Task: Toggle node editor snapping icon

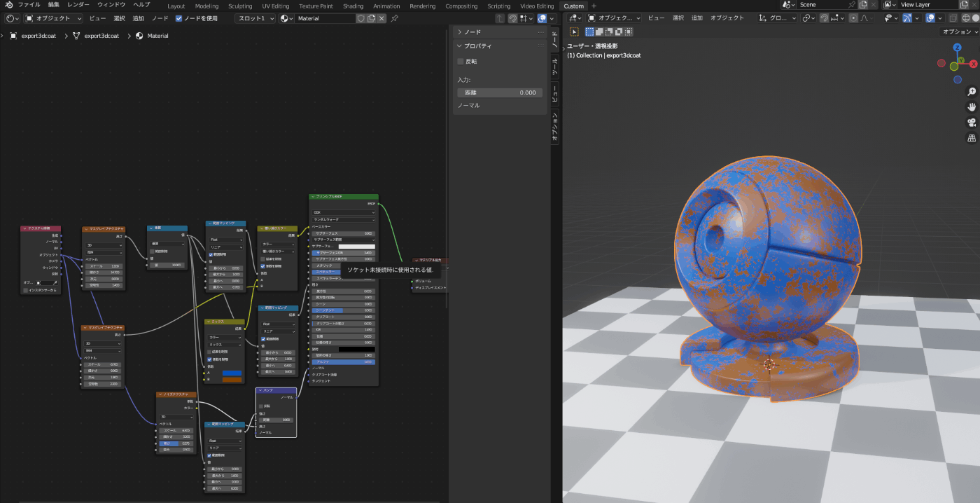Action: tap(512, 18)
